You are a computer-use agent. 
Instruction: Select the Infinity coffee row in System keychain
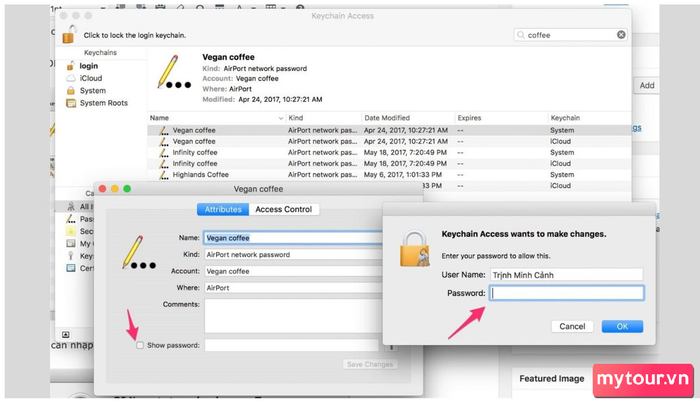pos(389,153)
